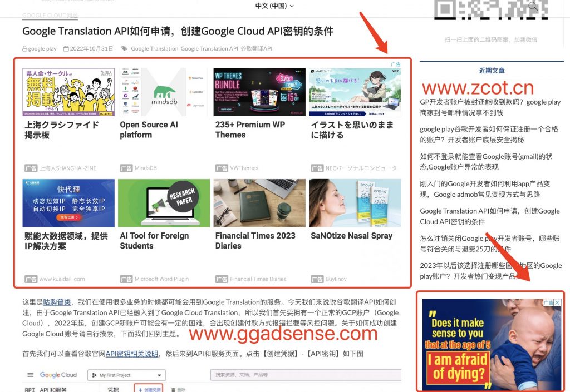
Task: Follow the API密钥相关说明 link
Action: [x=131, y=354]
